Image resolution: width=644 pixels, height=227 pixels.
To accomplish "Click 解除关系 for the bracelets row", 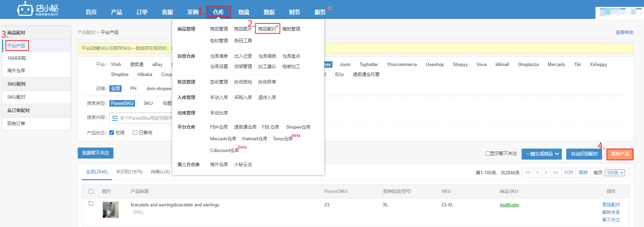I will [x=611, y=212].
